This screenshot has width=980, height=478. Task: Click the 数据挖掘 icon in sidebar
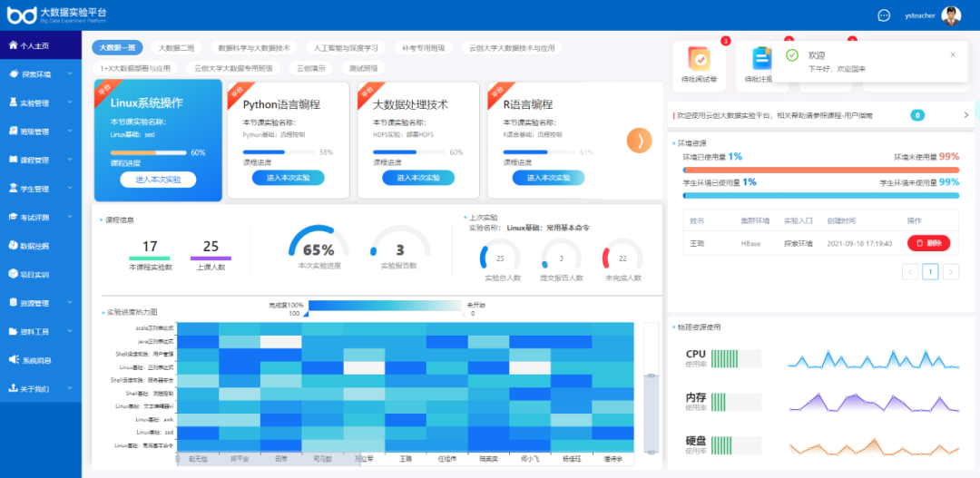[12, 245]
